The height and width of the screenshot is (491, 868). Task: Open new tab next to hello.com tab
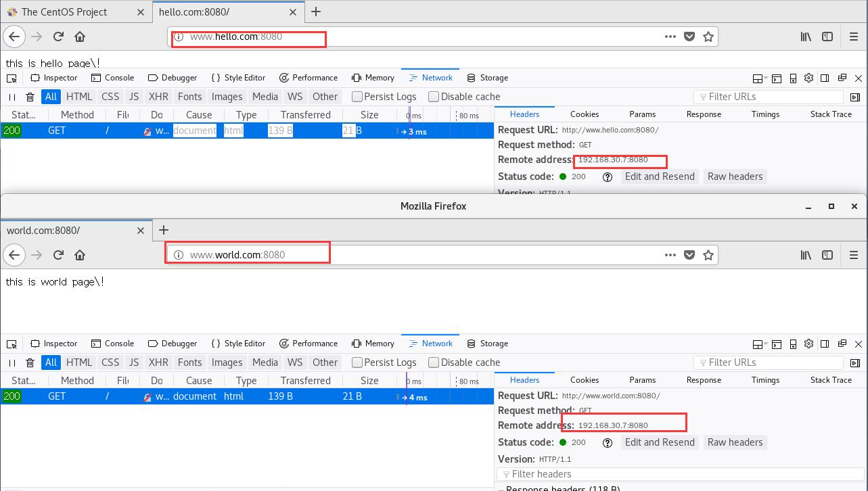point(315,11)
